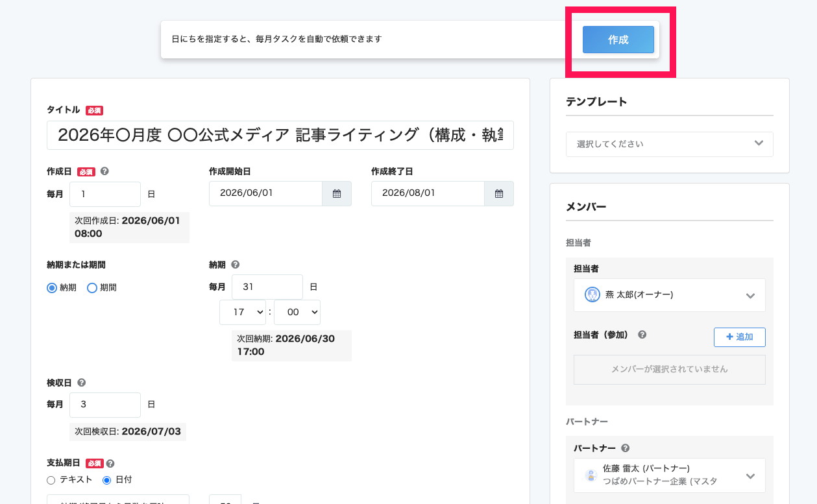Open the hour dropdown showing 17
This screenshot has height=504, width=817.
tap(243, 312)
